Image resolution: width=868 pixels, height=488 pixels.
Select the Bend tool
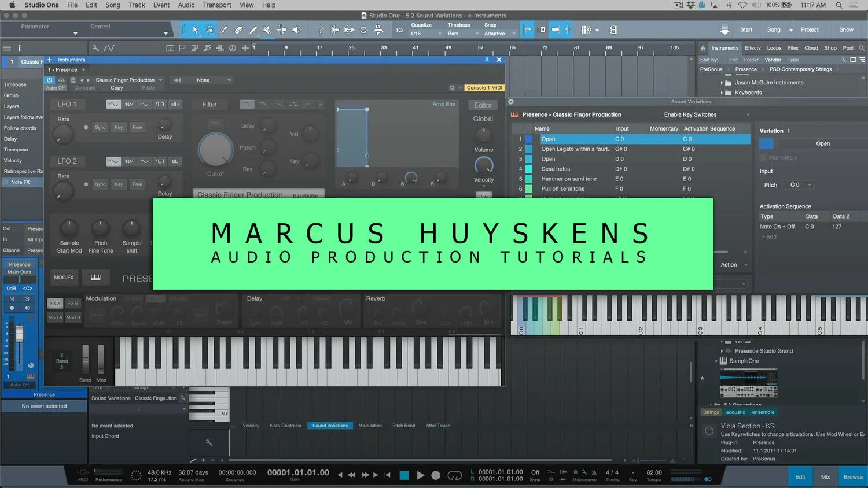pyautogui.click(x=282, y=29)
